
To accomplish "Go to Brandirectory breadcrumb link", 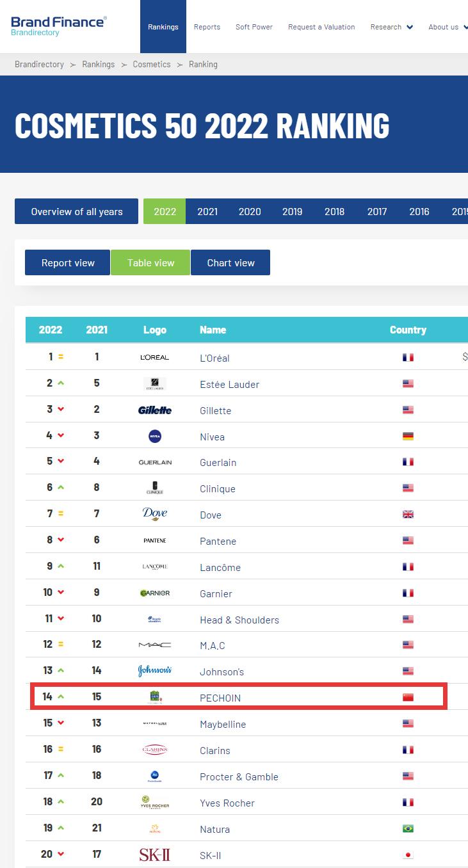I will (39, 64).
